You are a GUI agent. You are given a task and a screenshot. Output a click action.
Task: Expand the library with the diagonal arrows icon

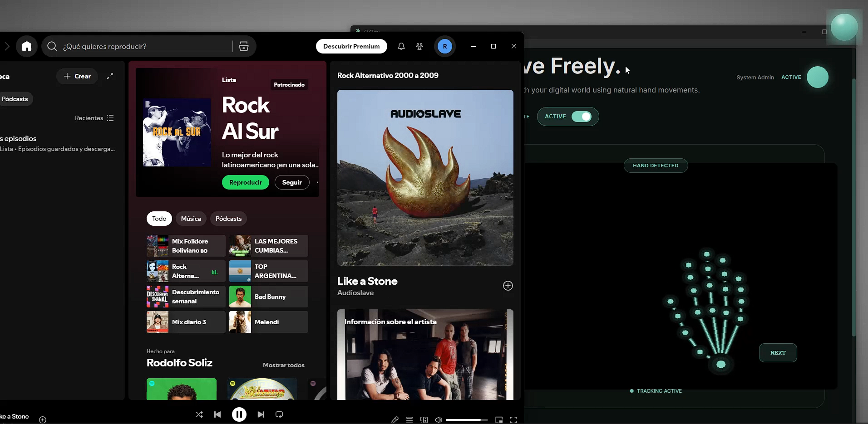110,76
